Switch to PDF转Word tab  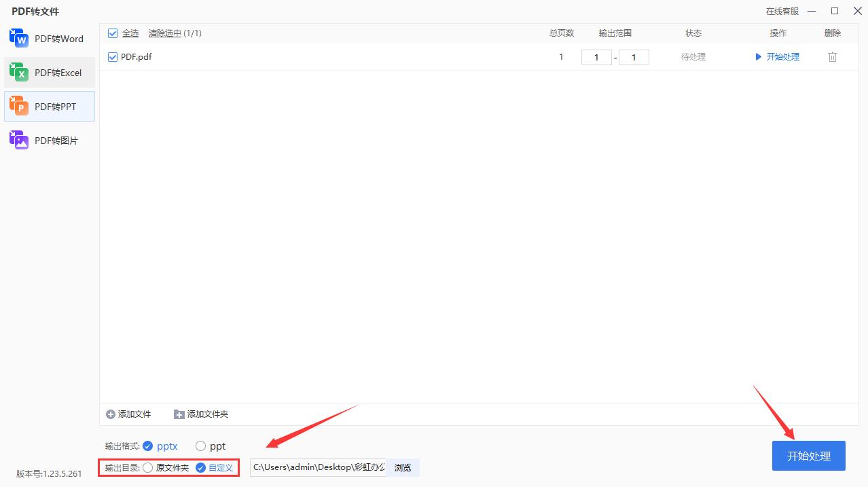50,39
